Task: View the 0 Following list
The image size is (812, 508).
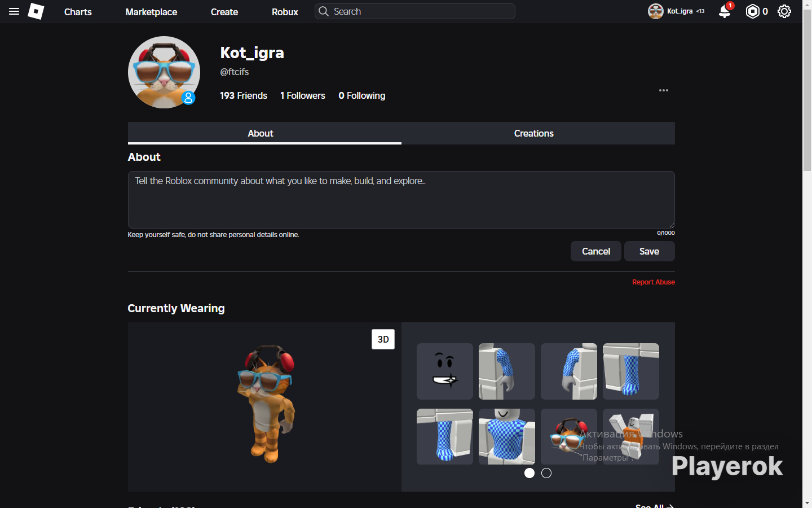Action: tap(362, 96)
